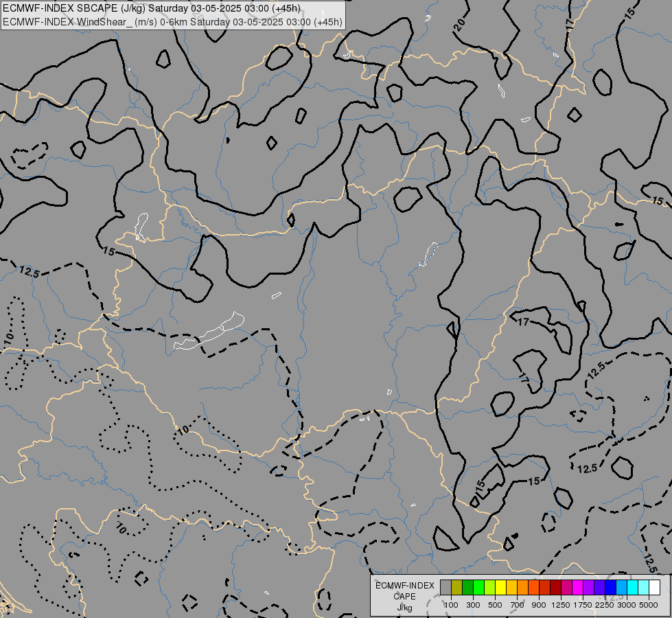The height and width of the screenshot is (618, 672).
Task: Click the purple swatch right of the 1750 tick
Action: coord(588,588)
